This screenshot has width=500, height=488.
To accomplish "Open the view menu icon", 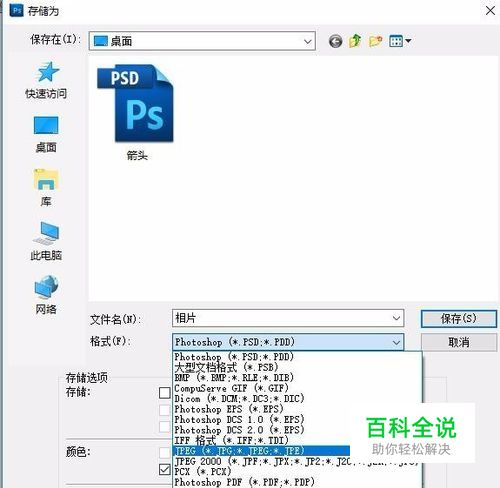I will click(x=400, y=41).
